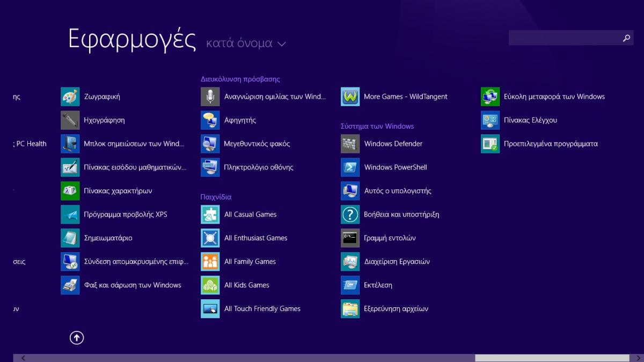The width and height of the screenshot is (644, 362).
Task: Click the 'Εκτέλεση' app label
Action: (x=378, y=285)
